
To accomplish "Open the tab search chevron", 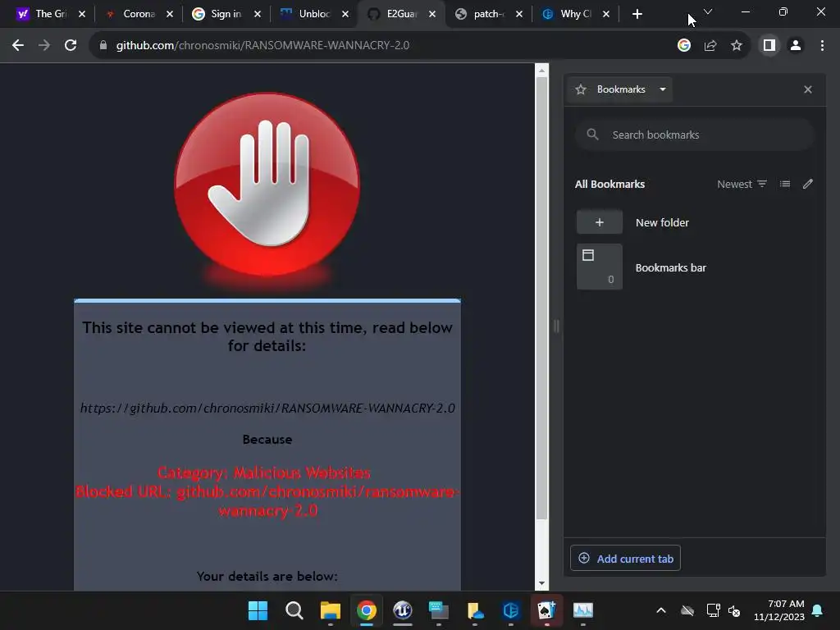I will pyautogui.click(x=708, y=11).
